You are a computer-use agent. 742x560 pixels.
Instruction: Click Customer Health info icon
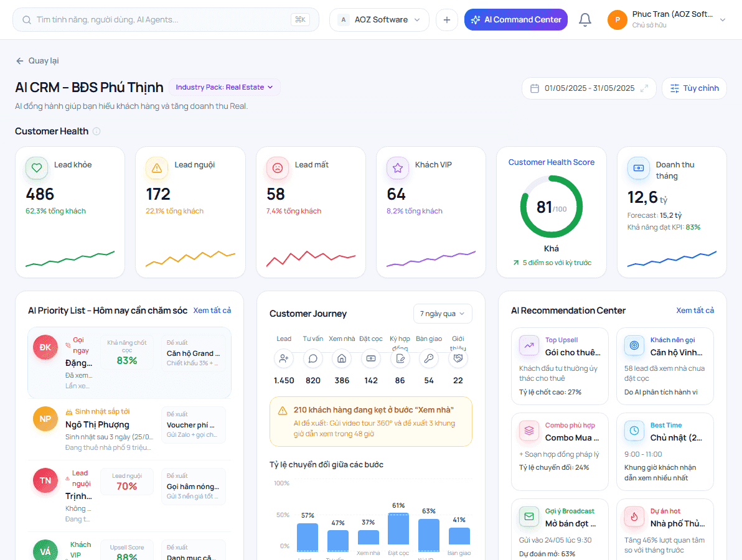pyautogui.click(x=96, y=131)
